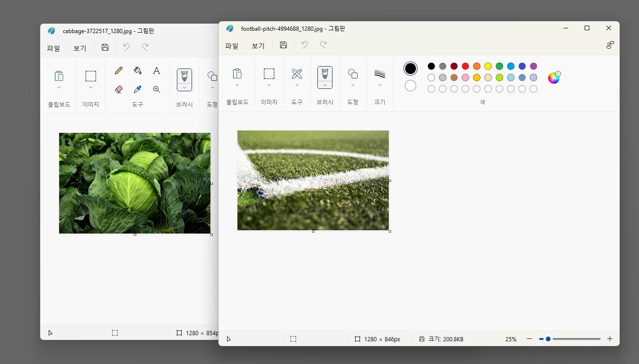Viewport: 639px width, 364px height.
Task: Click the zoom out minus button
Action: tap(529, 339)
